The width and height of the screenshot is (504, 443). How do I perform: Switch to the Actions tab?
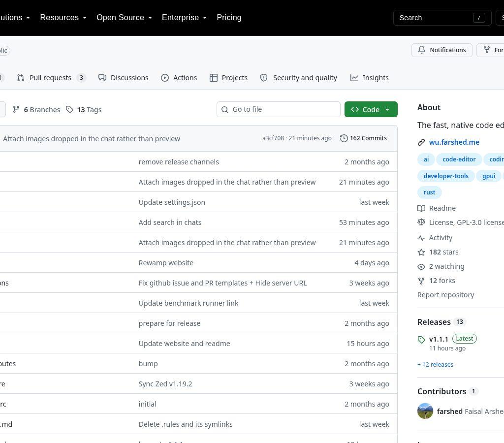(x=179, y=78)
